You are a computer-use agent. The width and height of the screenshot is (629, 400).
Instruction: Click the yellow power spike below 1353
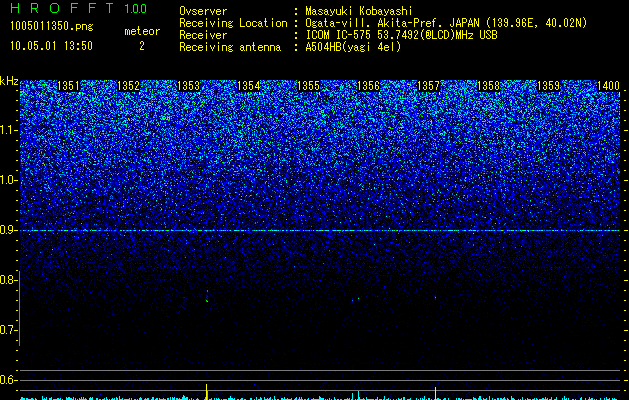(x=207, y=392)
